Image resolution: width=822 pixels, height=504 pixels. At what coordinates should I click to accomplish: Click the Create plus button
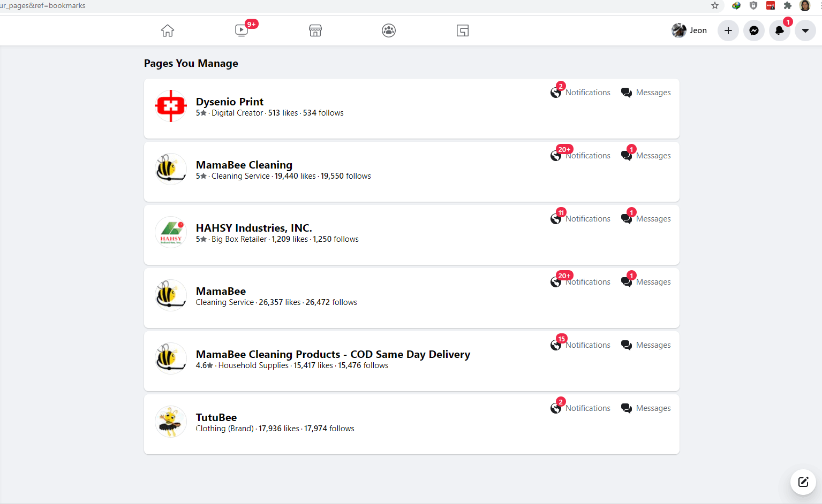point(728,30)
